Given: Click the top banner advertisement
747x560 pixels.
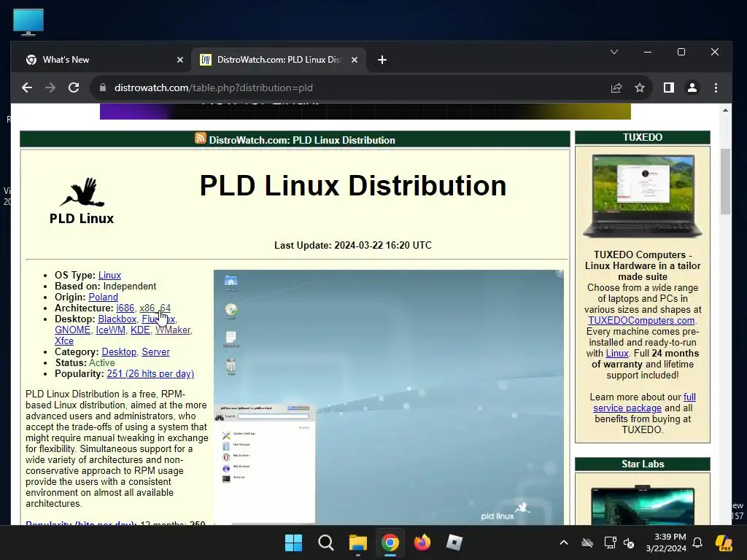Looking at the screenshot, I should 365,112.
